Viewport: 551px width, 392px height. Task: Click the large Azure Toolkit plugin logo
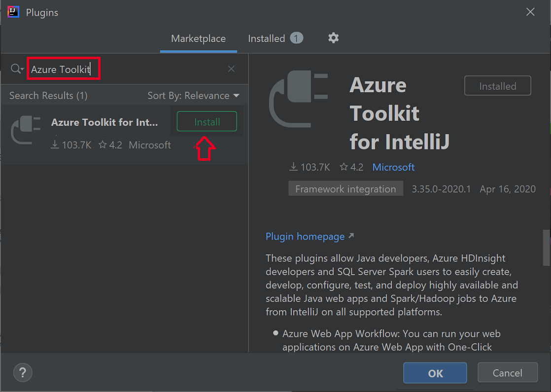point(299,99)
